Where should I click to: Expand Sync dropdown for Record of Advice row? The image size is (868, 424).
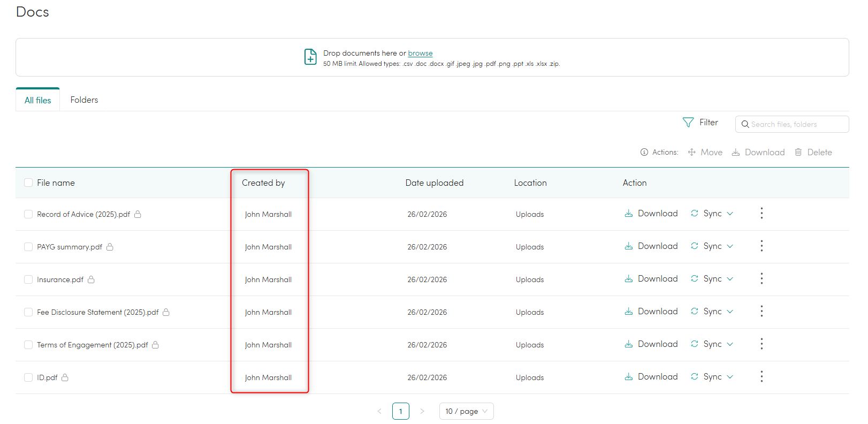click(x=730, y=214)
